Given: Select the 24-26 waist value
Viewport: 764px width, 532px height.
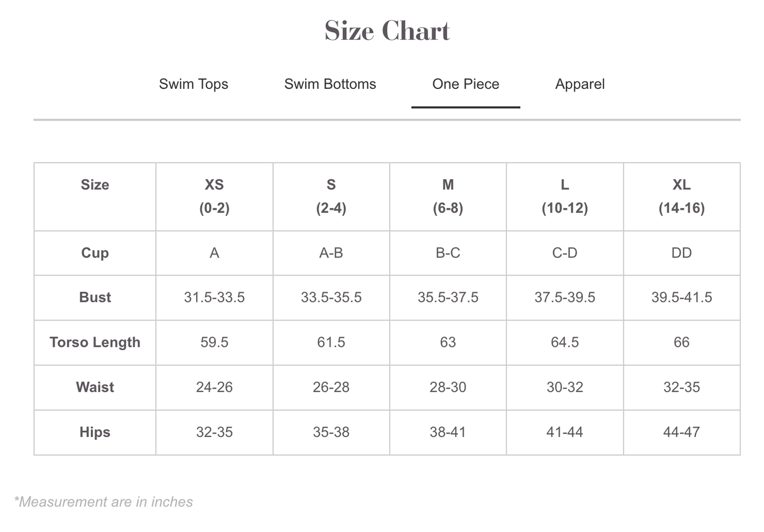Looking at the screenshot, I should pyautogui.click(x=214, y=388).
